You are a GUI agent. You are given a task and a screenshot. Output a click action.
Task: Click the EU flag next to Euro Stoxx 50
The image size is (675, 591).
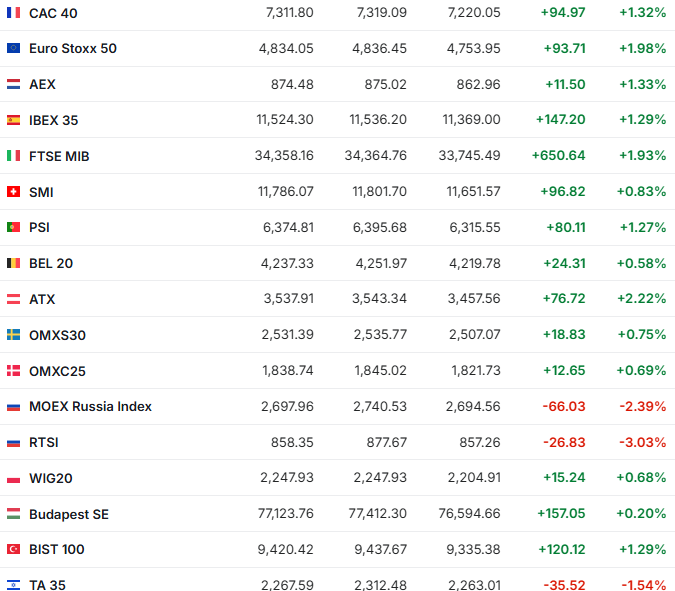coord(13,48)
